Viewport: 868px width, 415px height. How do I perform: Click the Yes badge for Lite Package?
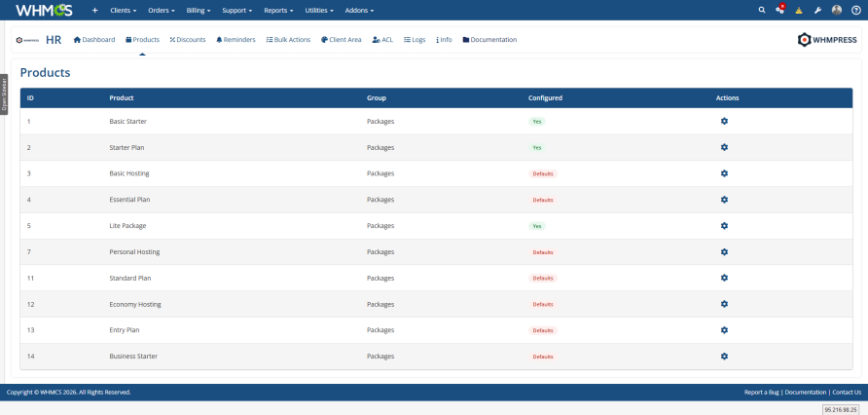click(536, 226)
